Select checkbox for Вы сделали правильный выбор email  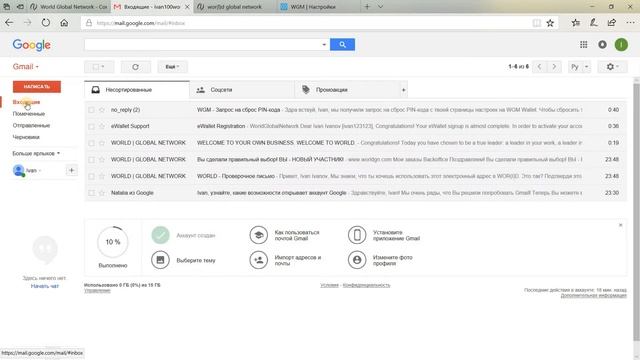(x=91, y=160)
